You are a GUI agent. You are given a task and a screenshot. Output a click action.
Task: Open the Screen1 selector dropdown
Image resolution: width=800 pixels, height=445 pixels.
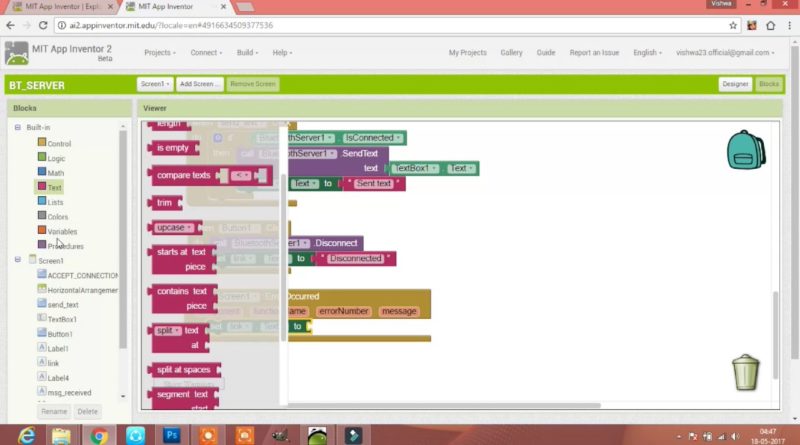coord(155,84)
